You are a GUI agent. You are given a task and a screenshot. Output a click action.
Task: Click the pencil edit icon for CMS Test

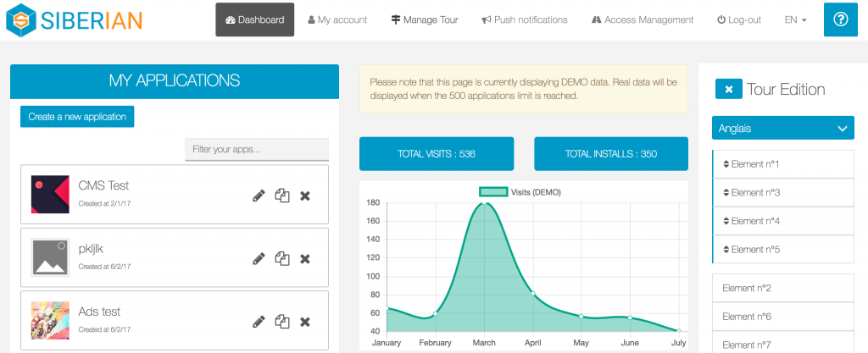click(x=259, y=196)
